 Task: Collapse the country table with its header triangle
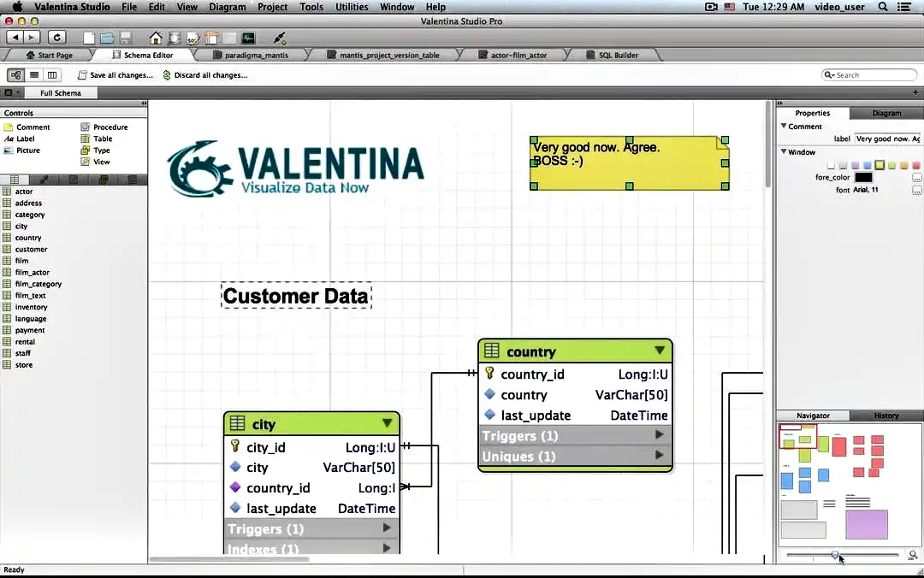click(x=660, y=351)
